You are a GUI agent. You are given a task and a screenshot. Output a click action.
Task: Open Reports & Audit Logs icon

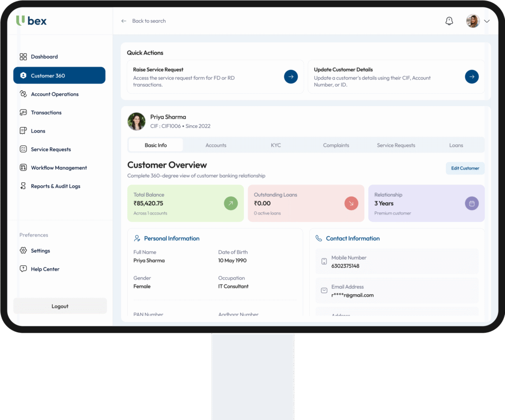pyautogui.click(x=23, y=186)
